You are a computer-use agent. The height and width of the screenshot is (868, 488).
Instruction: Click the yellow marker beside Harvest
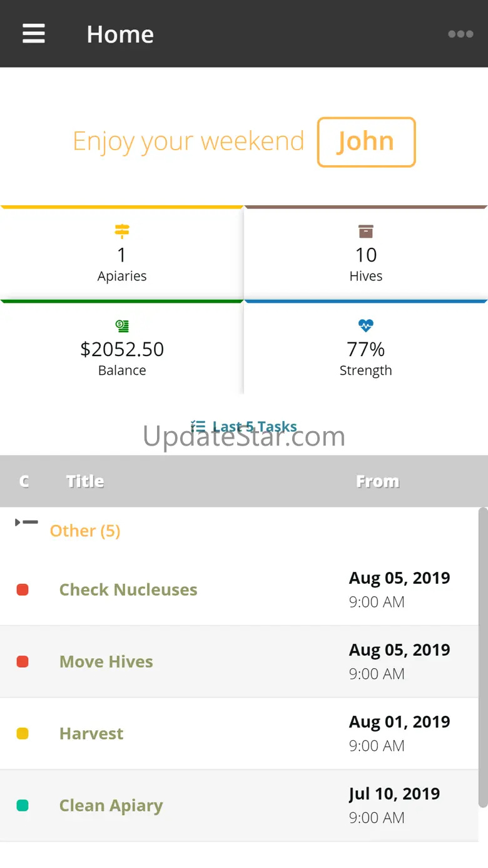pyautogui.click(x=23, y=733)
